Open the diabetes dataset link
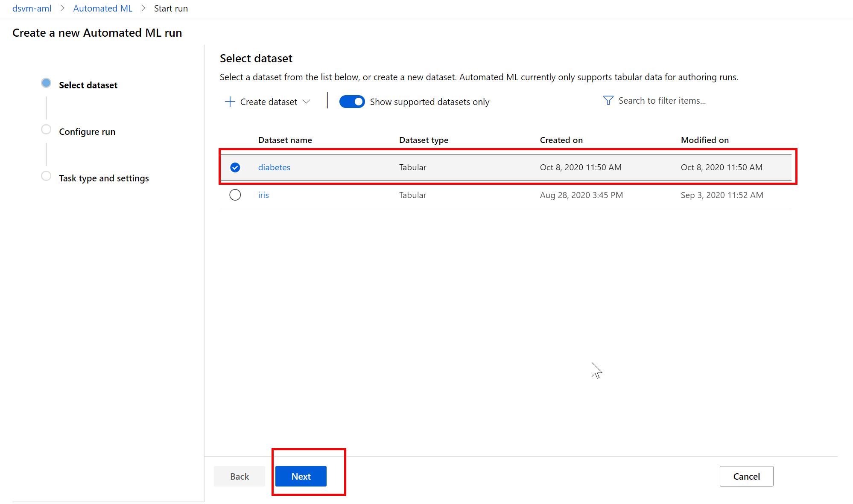853x504 pixels. [x=274, y=167]
